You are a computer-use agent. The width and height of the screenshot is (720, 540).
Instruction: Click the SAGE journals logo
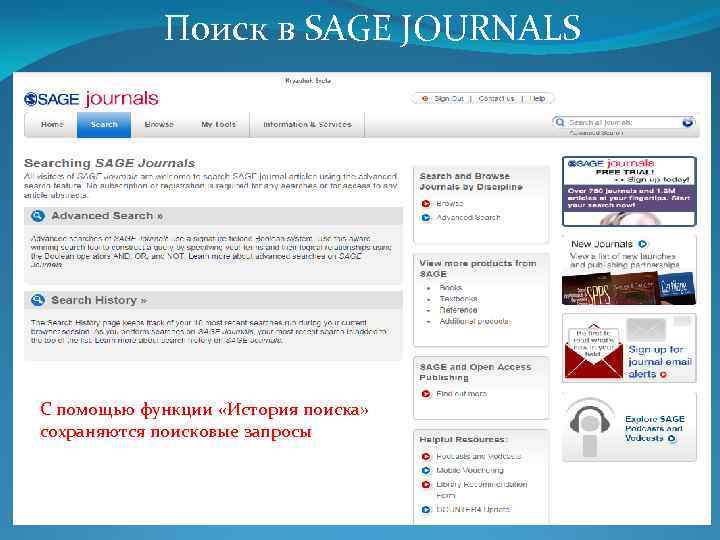[x=91, y=99]
